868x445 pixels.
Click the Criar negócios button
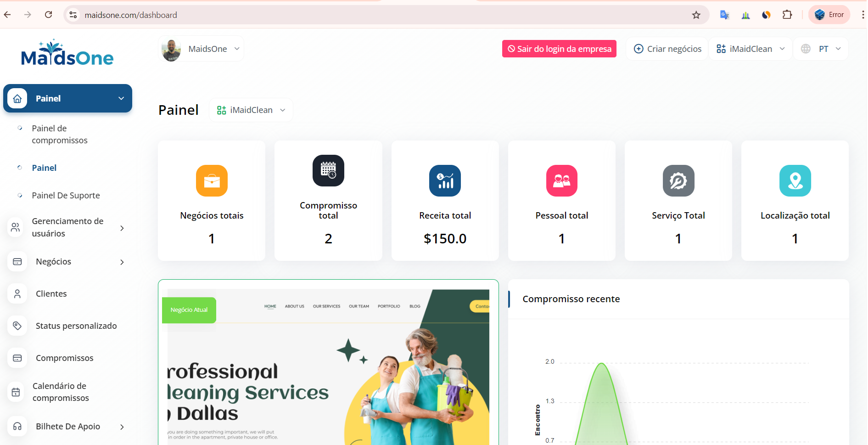667,49
